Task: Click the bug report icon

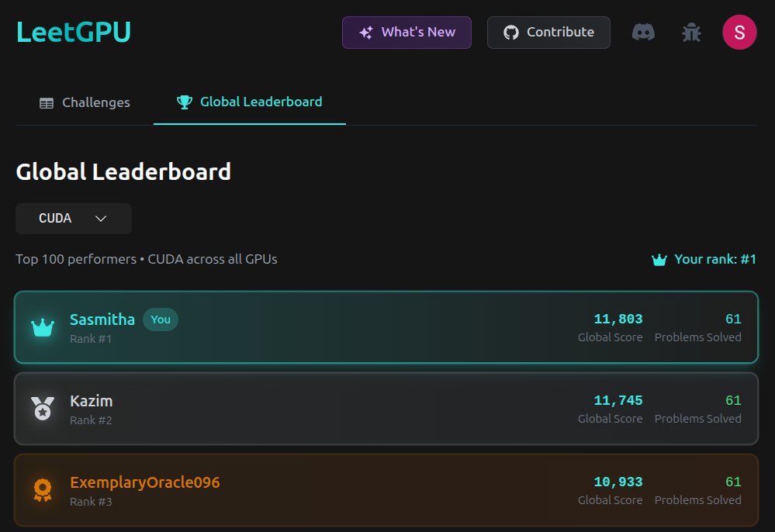Action: 691,33
